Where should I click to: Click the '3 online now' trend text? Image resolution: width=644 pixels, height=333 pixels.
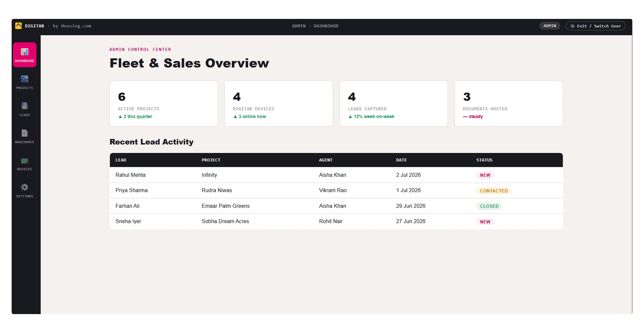point(250,116)
